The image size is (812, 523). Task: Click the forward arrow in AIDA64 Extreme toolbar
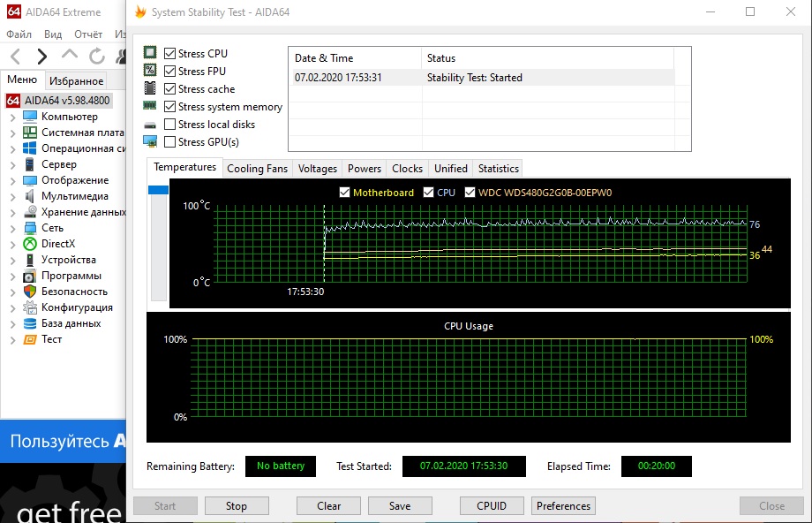point(42,56)
